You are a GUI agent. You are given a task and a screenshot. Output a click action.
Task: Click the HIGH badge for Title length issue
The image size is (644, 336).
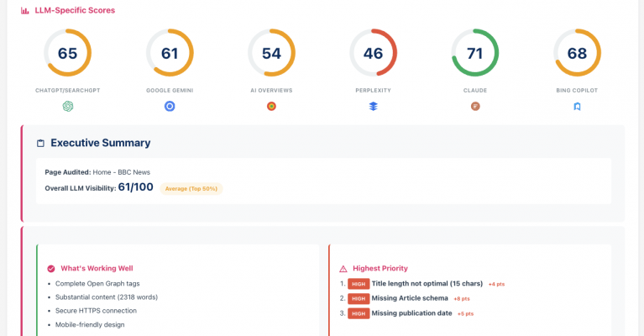(359, 284)
